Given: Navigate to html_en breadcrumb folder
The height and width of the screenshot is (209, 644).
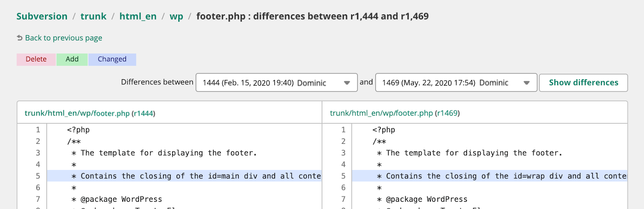Looking at the screenshot, I should point(138,16).
